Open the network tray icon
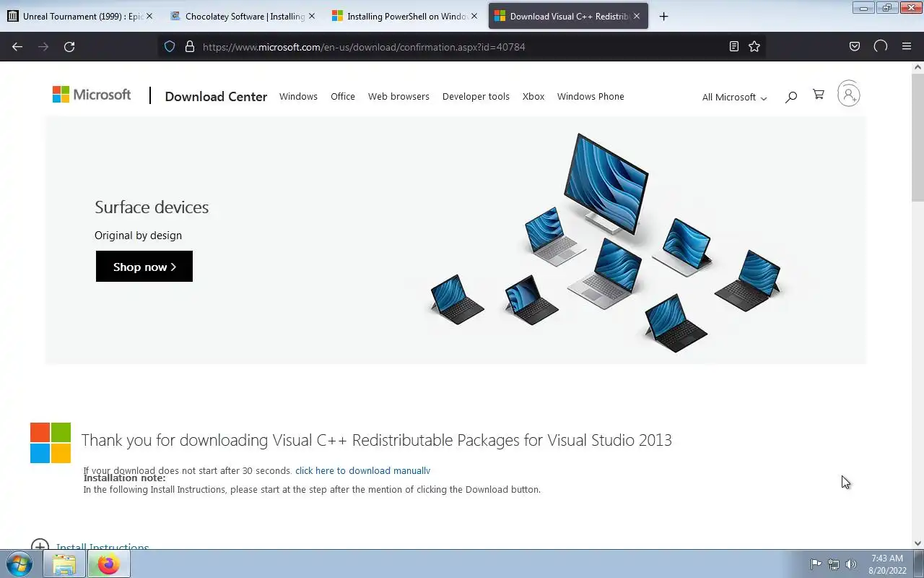The height and width of the screenshot is (578, 924). tap(834, 564)
